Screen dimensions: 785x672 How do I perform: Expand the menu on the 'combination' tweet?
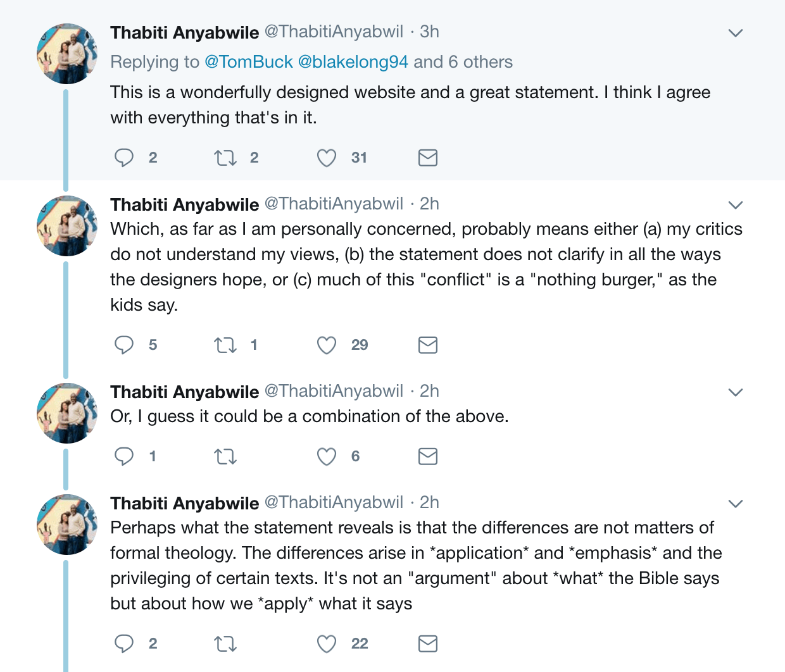click(736, 392)
